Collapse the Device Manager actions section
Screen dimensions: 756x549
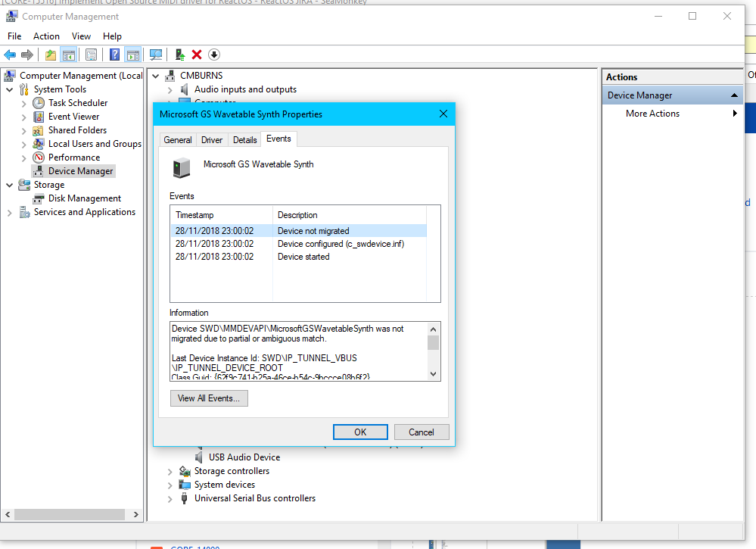(x=733, y=95)
